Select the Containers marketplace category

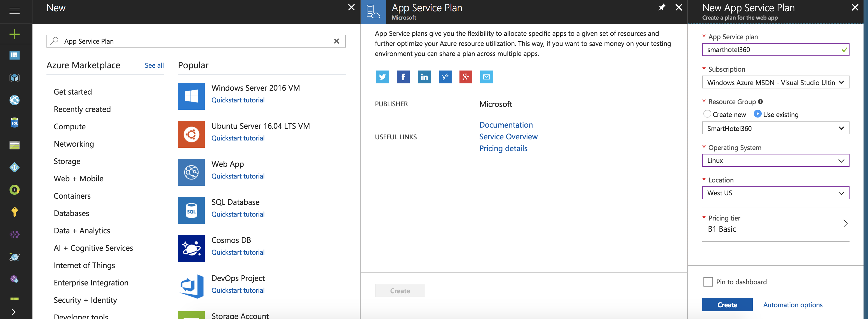[x=72, y=196]
